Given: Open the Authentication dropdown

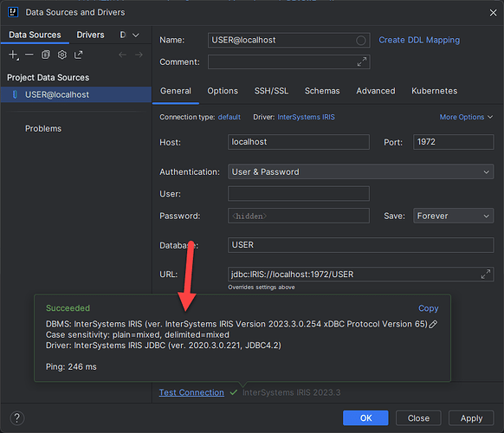Looking at the screenshot, I should click(360, 172).
